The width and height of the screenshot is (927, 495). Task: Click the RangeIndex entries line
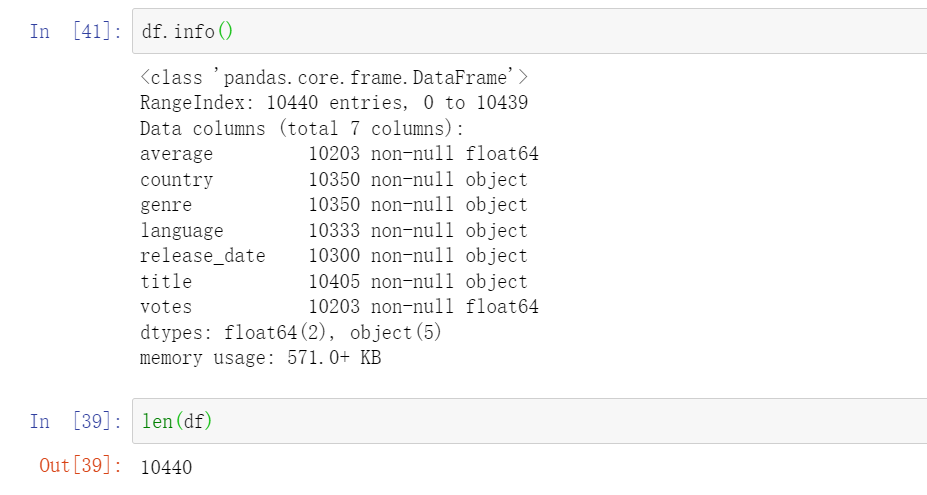(334, 103)
